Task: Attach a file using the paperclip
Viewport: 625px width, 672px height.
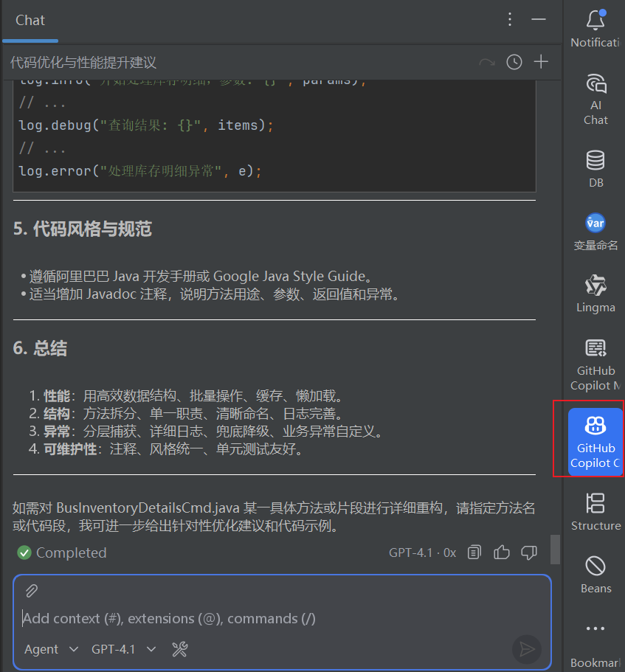Action: tap(30, 590)
